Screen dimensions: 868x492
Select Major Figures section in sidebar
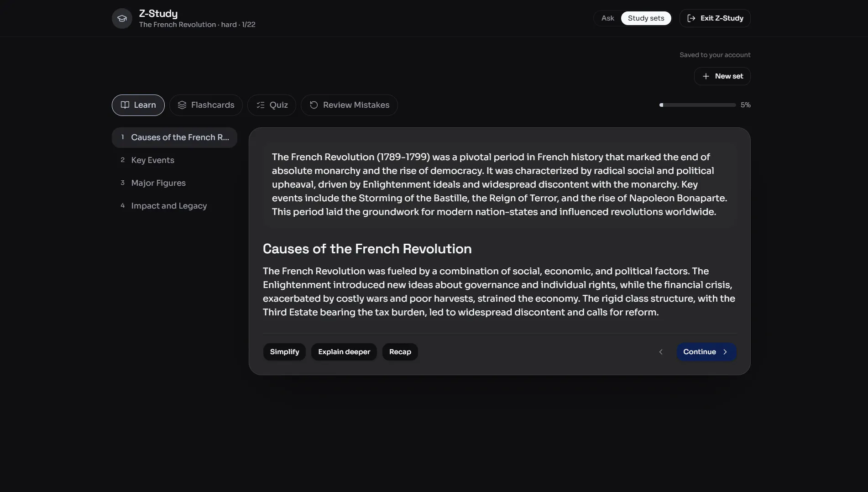tap(174, 183)
